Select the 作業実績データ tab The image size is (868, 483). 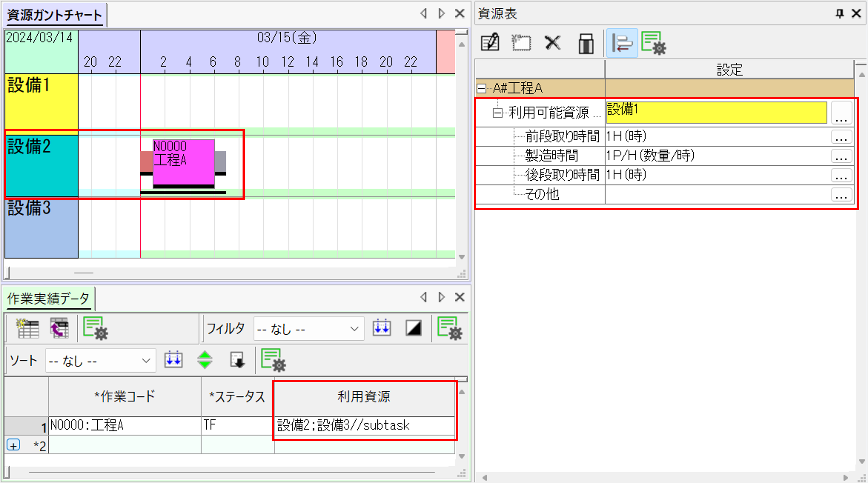point(48,299)
